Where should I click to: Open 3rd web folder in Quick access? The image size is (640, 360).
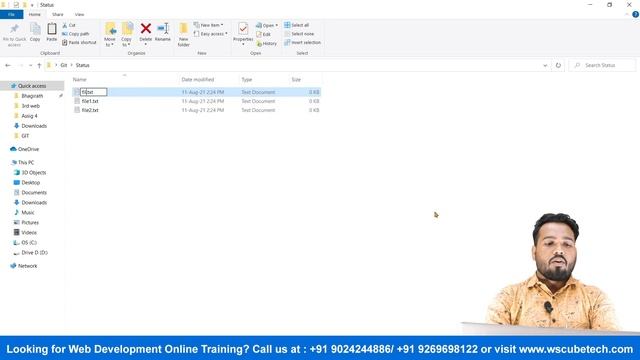click(x=30, y=106)
